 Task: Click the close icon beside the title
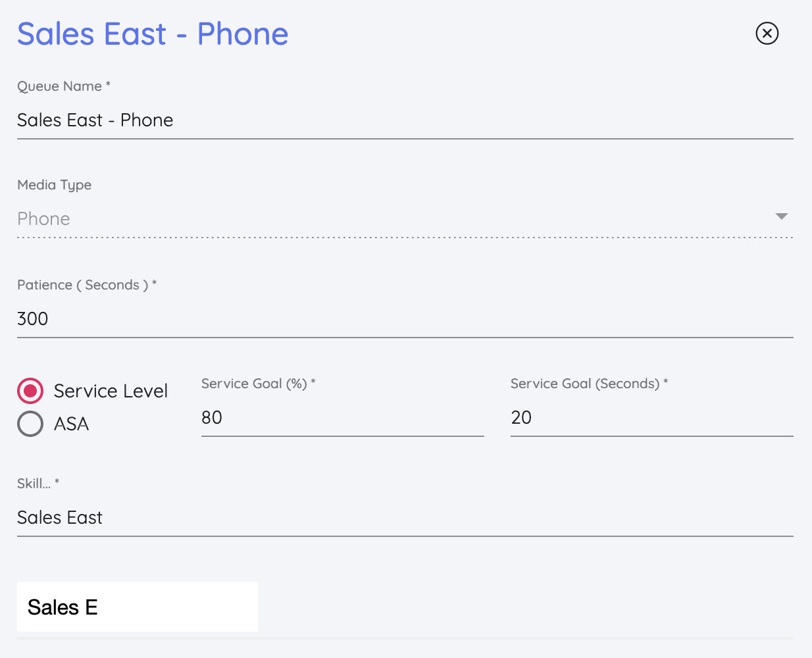point(767,34)
